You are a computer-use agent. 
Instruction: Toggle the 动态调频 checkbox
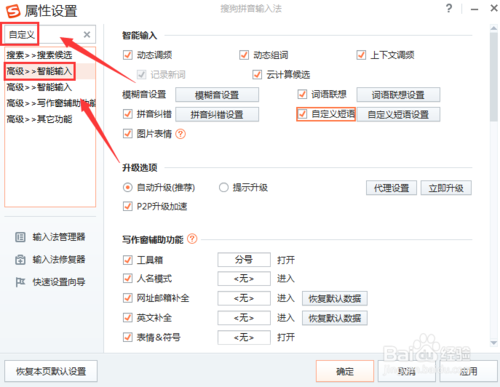point(128,55)
